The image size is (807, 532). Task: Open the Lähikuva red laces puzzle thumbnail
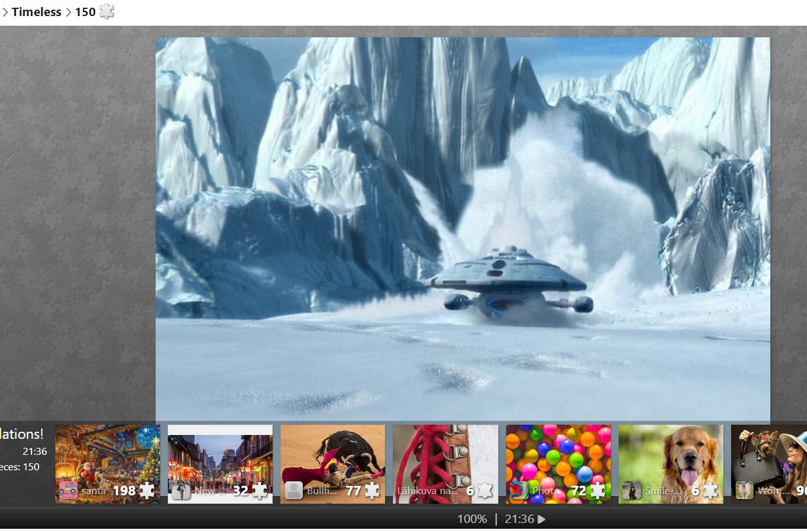446,464
